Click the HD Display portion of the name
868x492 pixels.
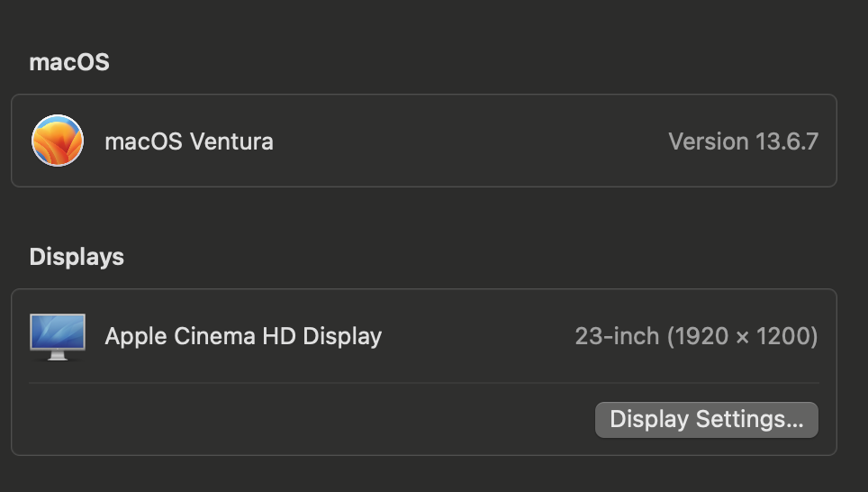tap(322, 336)
